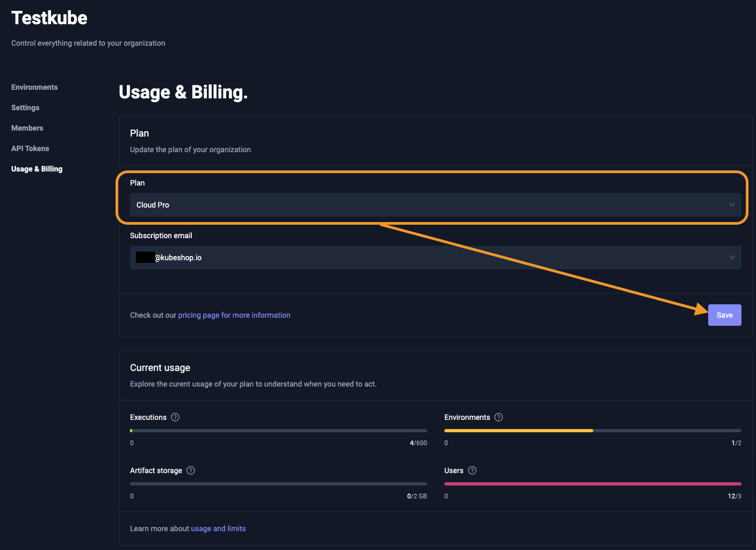Click the '4/600' executions value
The image size is (756, 550).
point(419,443)
